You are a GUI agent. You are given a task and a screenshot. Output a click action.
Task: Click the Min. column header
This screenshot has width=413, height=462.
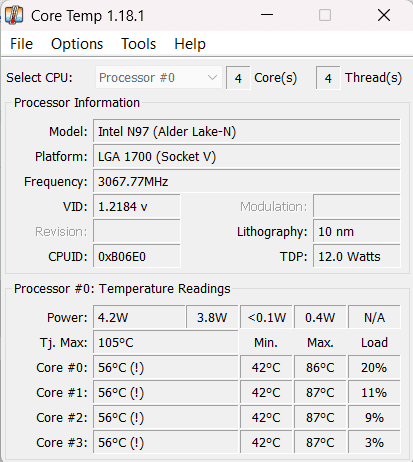point(266,343)
